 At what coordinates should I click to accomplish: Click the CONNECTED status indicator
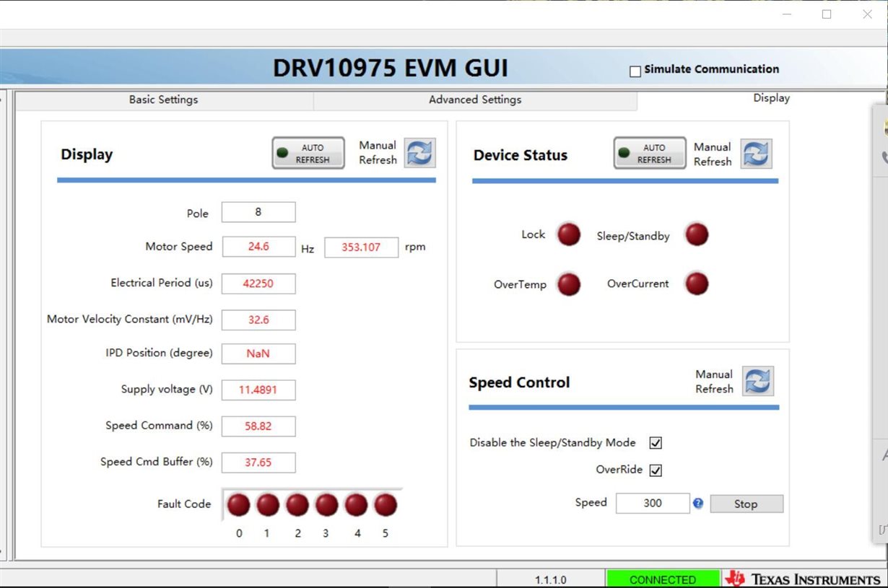click(663, 579)
